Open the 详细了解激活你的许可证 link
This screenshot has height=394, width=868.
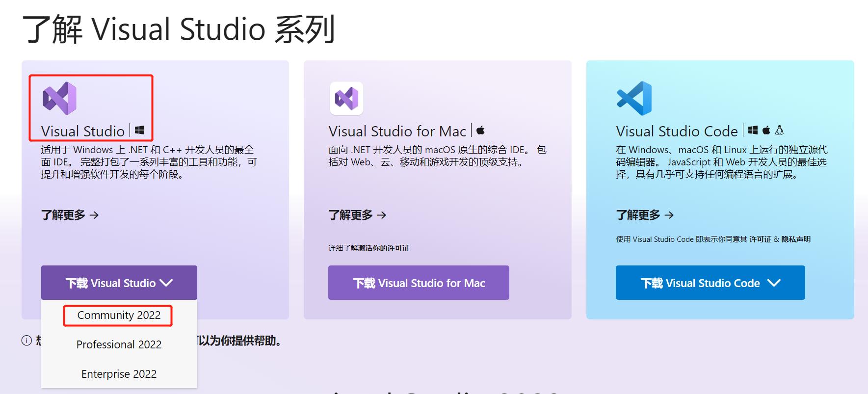[369, 248]
